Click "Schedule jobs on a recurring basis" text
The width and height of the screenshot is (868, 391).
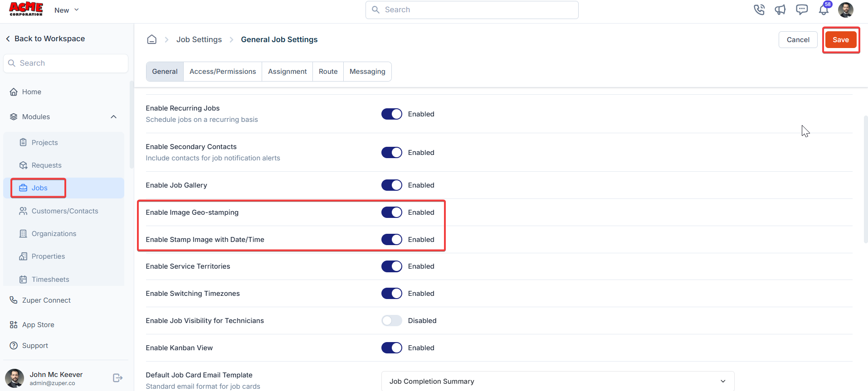click(201, 120)
